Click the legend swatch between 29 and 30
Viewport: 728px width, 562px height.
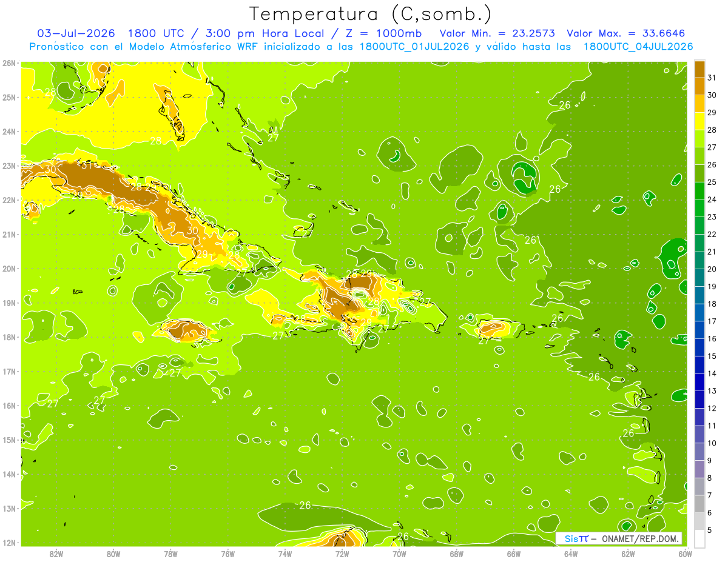699,104
